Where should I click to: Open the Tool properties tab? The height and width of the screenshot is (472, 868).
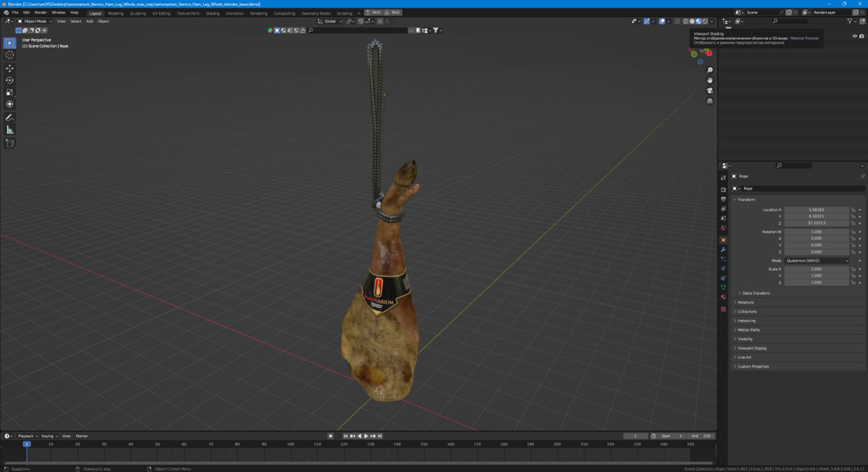click(723, 177)
